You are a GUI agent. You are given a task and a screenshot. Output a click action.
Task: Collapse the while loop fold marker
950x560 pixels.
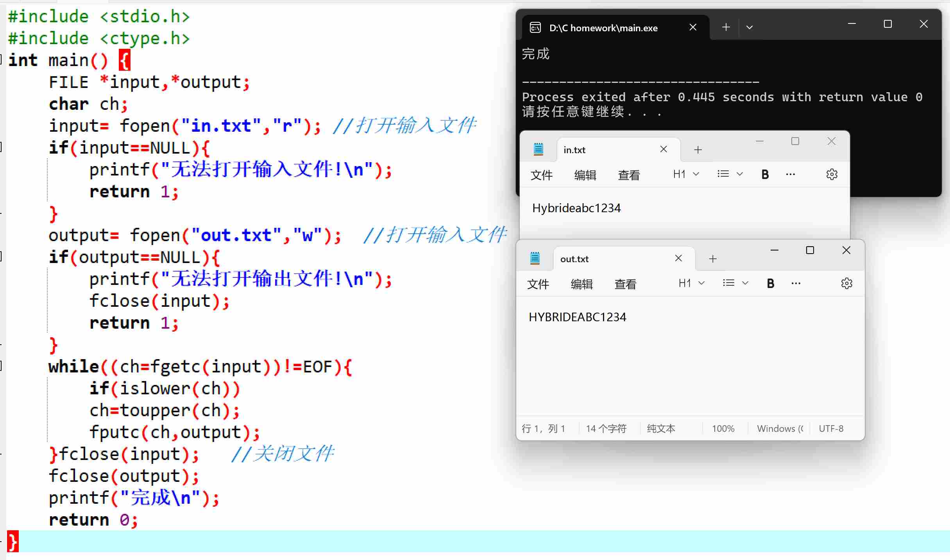coord(1,366)
